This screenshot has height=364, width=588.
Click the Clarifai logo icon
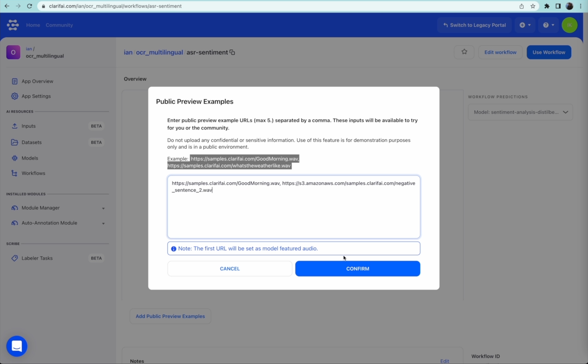tap(13, 25)
